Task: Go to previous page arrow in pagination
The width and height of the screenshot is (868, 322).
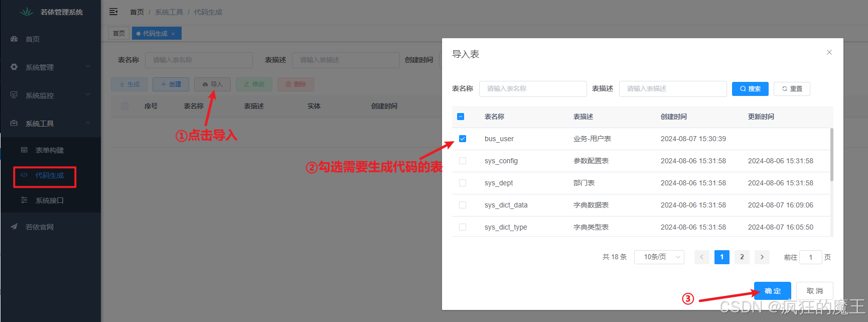Action: pos(702,257)
